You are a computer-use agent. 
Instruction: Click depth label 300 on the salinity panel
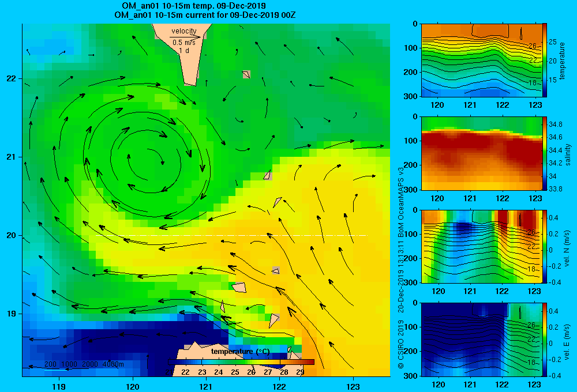[412, 190]
